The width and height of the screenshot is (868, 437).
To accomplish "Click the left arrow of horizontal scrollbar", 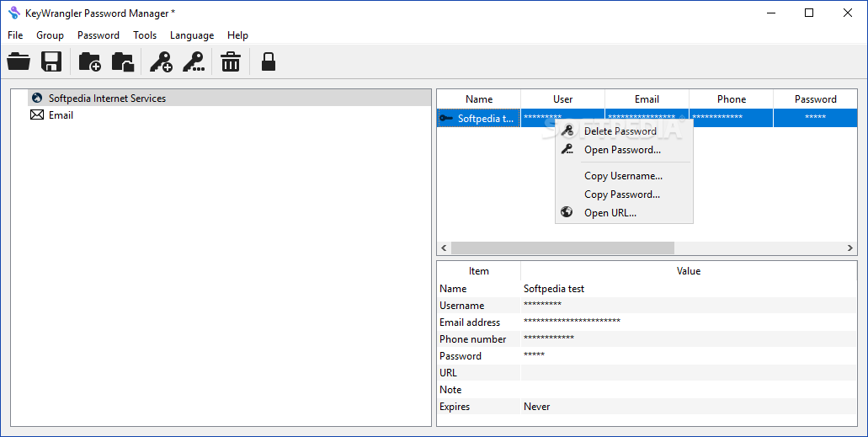I will (x=444, y=248).
